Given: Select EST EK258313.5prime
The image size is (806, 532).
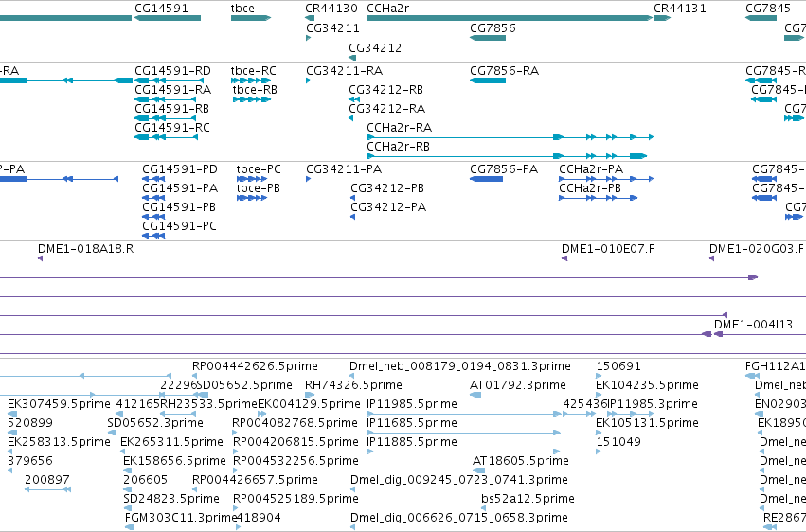Looking at the screenshot, I should [x=59, y=442].
